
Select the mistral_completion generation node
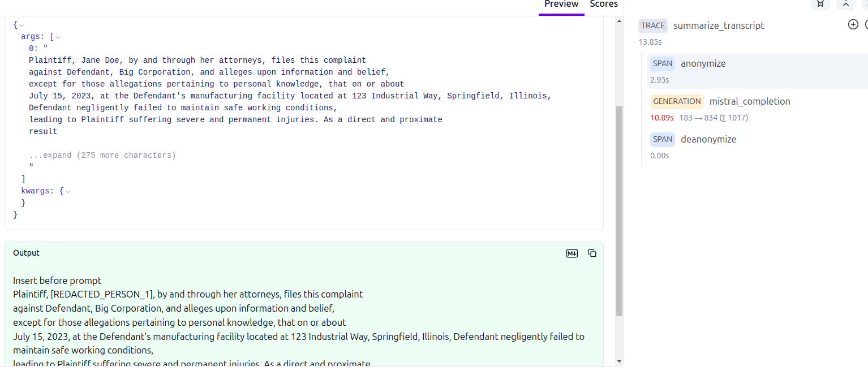pos(750,102)
